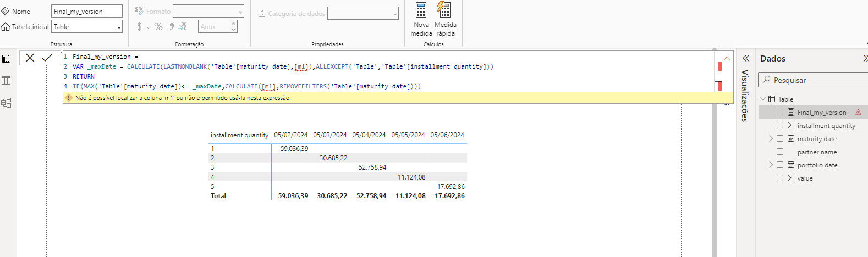Click the Nome tag icon

pos(6,11)
